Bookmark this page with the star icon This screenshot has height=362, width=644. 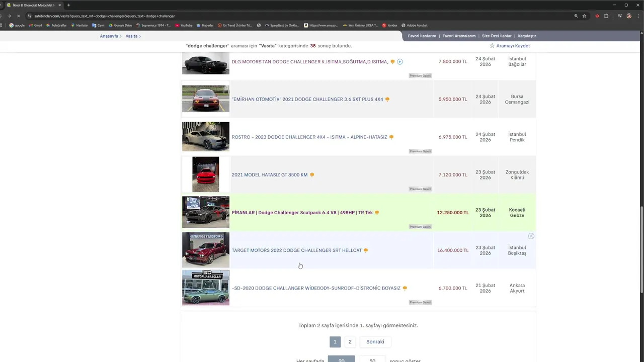pyautogui.click(x=584, y=16)
